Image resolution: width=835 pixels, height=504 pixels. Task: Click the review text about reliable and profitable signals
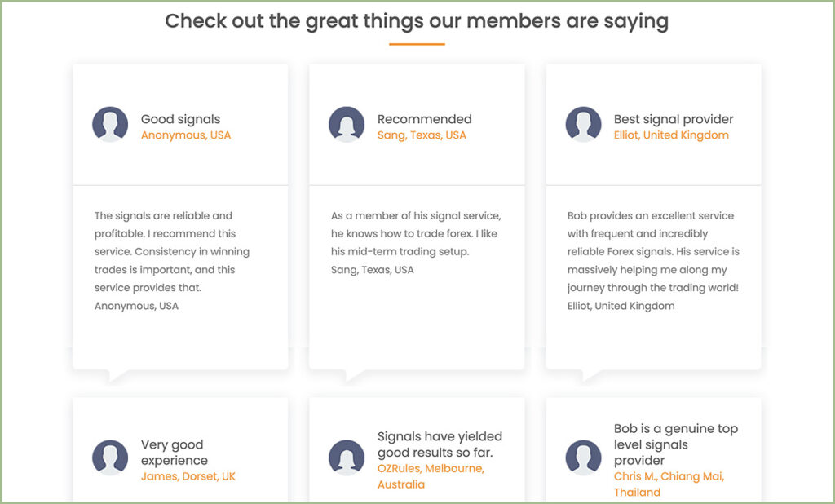pyautogui.click(x=172, y=251)
